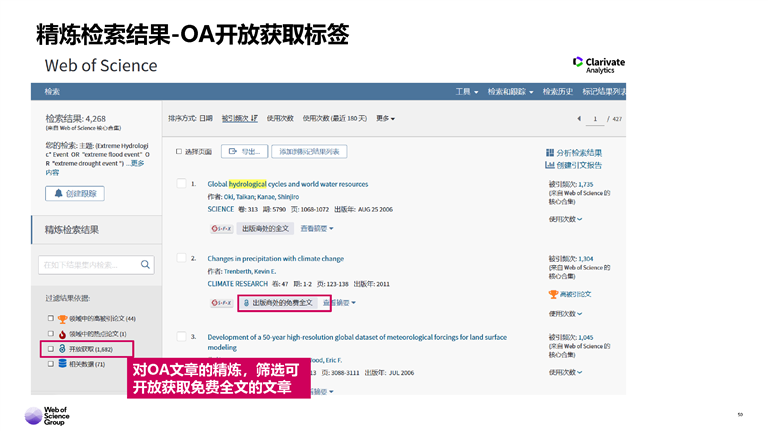The image size is (768, 431).
Task: Open the 检索 tab in the blue bar
Action: point(52,92)
